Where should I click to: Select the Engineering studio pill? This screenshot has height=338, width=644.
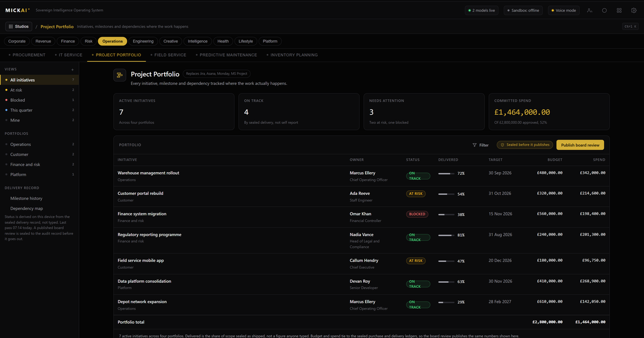[x=143, y=41]
